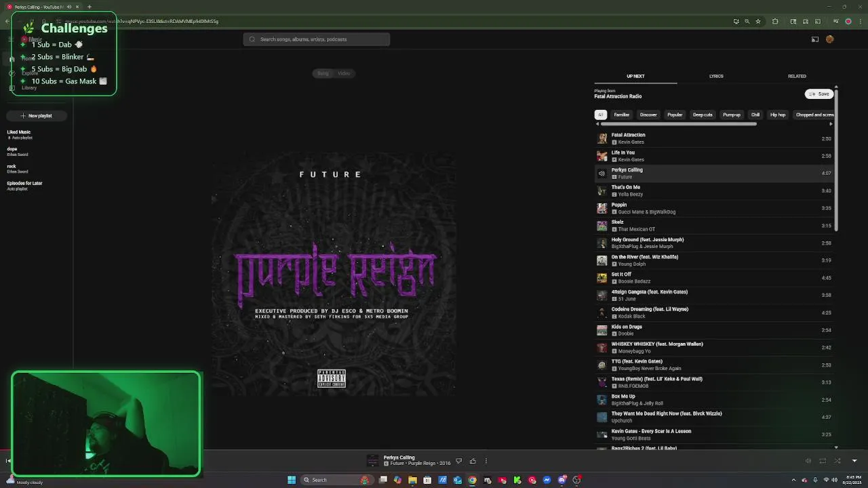Viewport: 868px width, 488px height.
Task: Click the Skelz album thumbnail
Action: pyautogui.click(x=601, y=226)
